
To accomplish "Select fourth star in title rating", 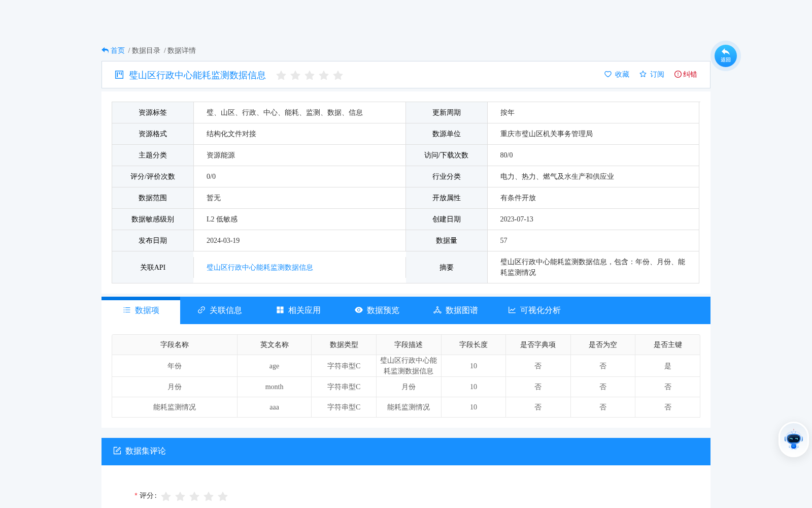I will (x=324, y=75).
